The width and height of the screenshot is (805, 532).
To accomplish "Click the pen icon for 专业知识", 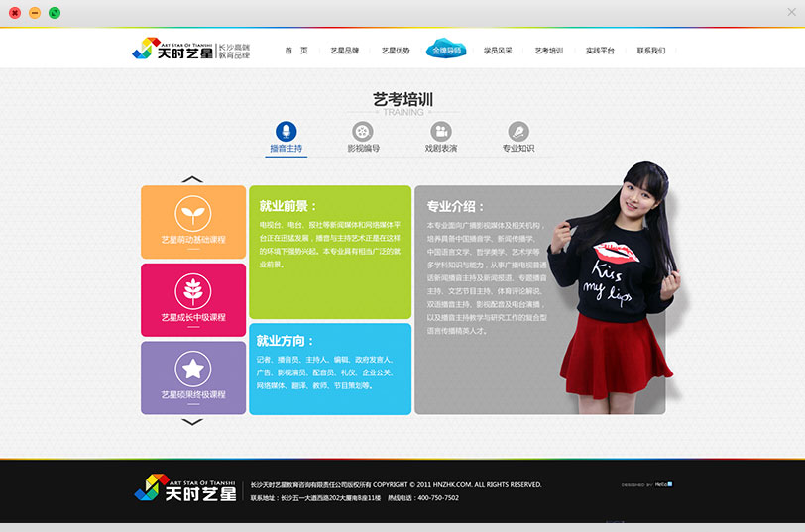I will 517,132.
